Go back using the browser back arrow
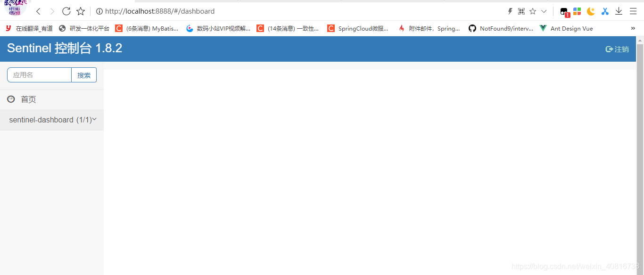This screenshot has height=275, width=644. [38, 11]
